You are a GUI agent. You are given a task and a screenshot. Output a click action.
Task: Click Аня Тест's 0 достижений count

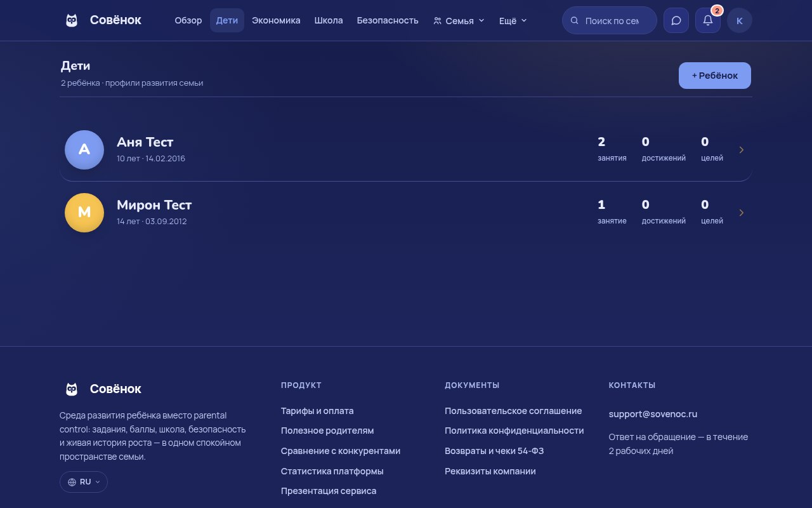coord(664,150)
